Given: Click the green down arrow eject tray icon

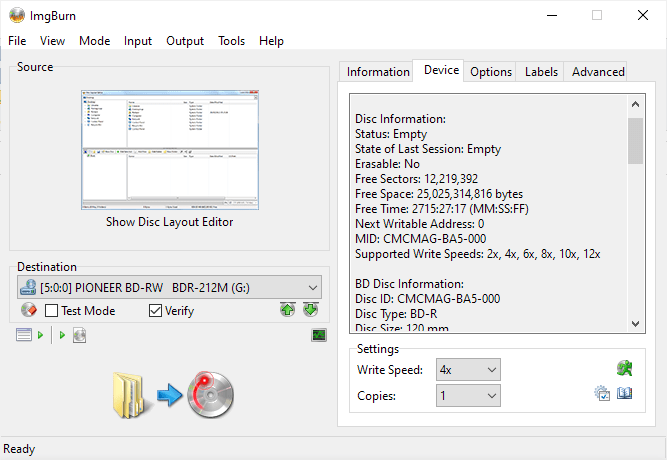Looking at the screenshot, I should click(x=311, y=309).
